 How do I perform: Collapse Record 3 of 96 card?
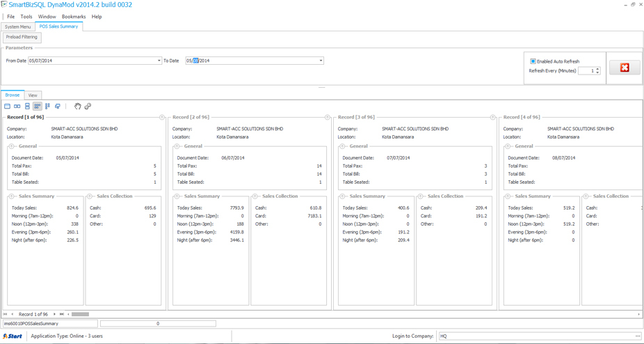[x=493, y=117]
